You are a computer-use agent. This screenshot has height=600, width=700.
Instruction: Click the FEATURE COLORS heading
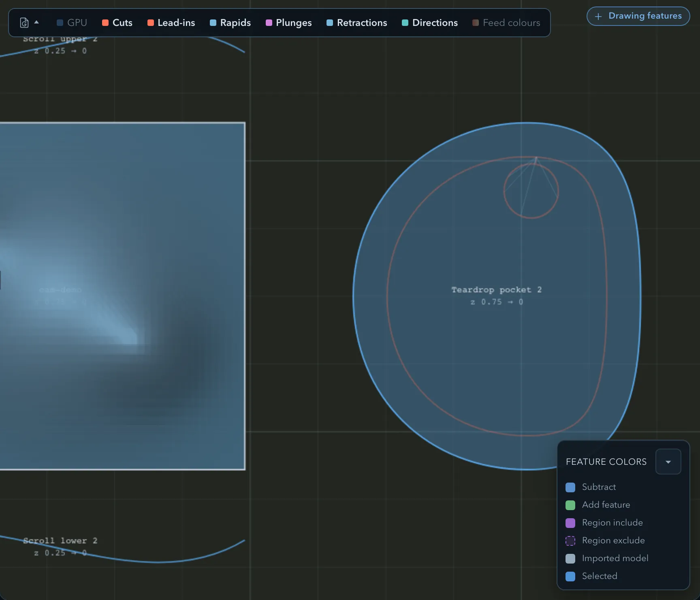606,462
